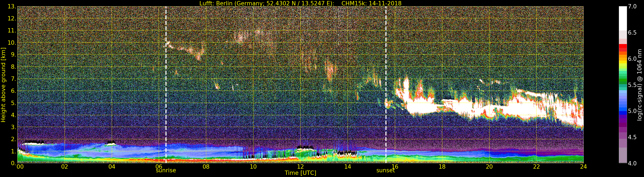Click the colorbar tick value '6.0'
Image resolution: width=644 pixels, height=177 pixels.
(x=632, y=59)
